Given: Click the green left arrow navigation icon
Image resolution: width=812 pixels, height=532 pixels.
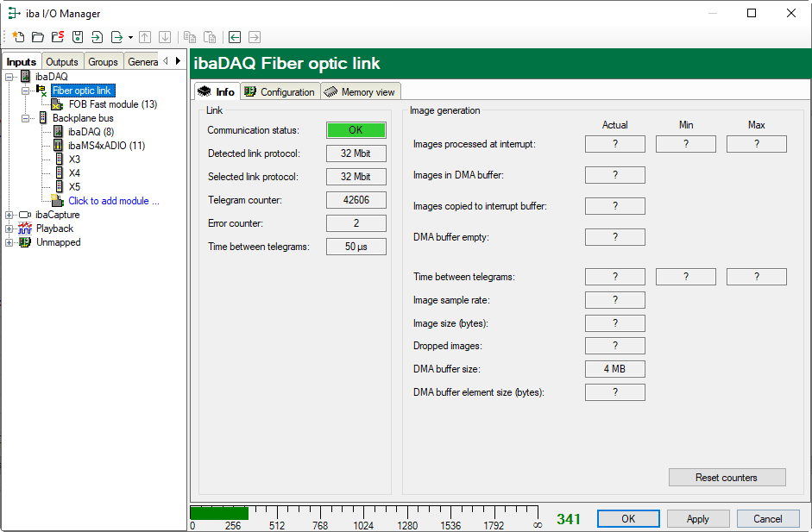Looking at the screenshot, I should pos(235,37).
